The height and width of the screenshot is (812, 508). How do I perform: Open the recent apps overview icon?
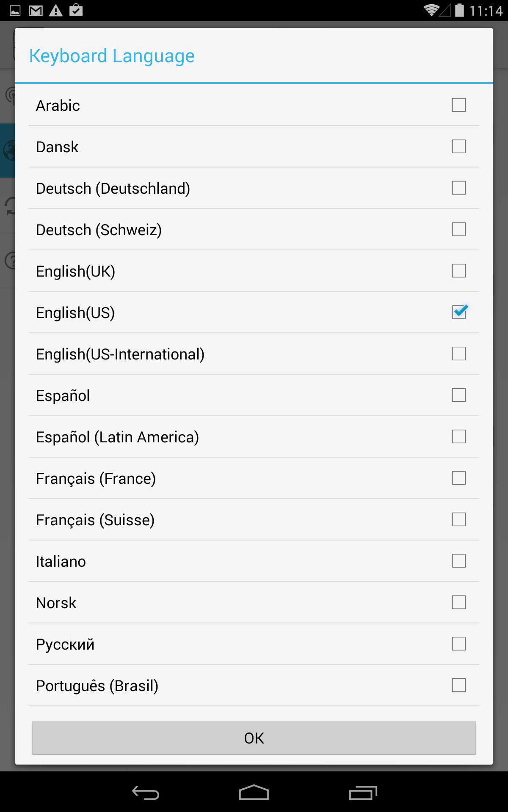(363, 793)
